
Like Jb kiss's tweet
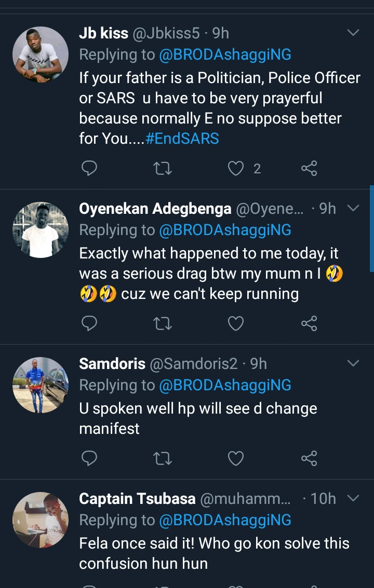(236, 168)
